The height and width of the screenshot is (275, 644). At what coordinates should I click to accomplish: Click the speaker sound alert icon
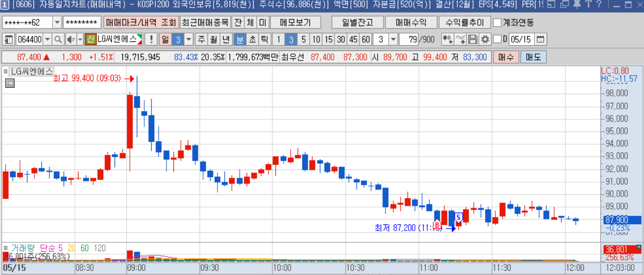coord(71,40)
